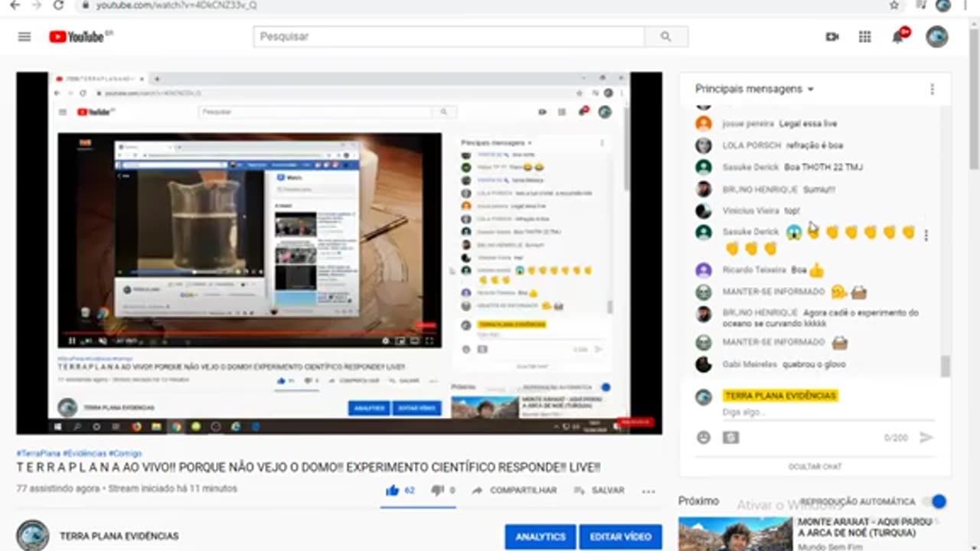Click the Salvar save button
Image resolution: width=980 pixels, height=551 pixels.
coord(599,491)
